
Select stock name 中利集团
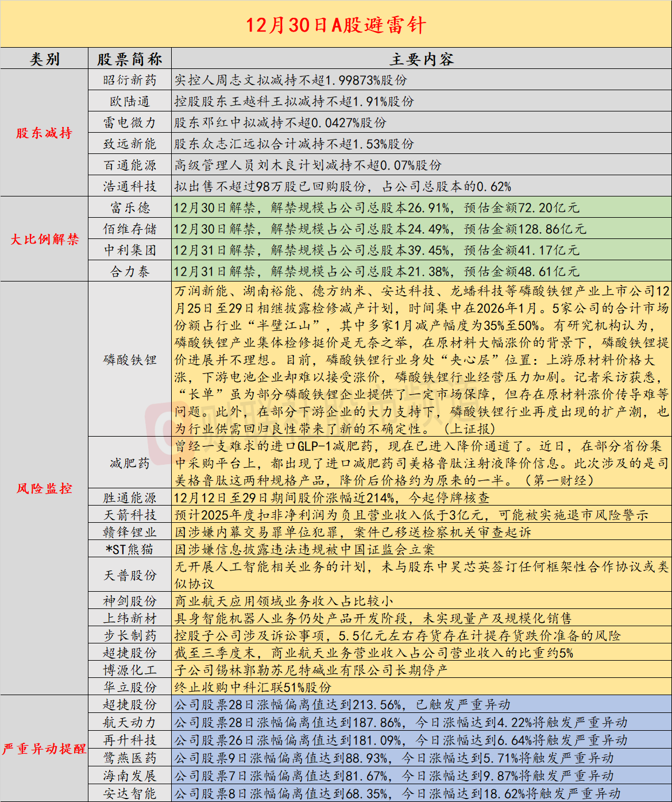(130, 250)
